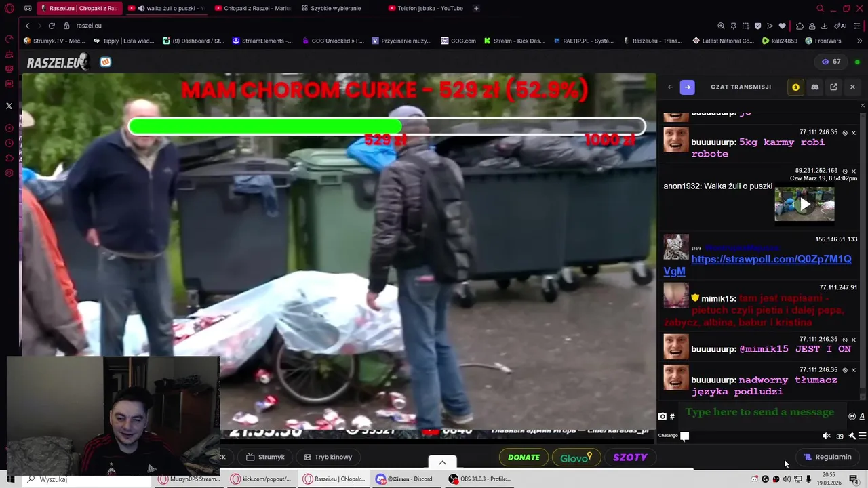Open OBS 31.0.3 from the taskbar

[480, 479]
